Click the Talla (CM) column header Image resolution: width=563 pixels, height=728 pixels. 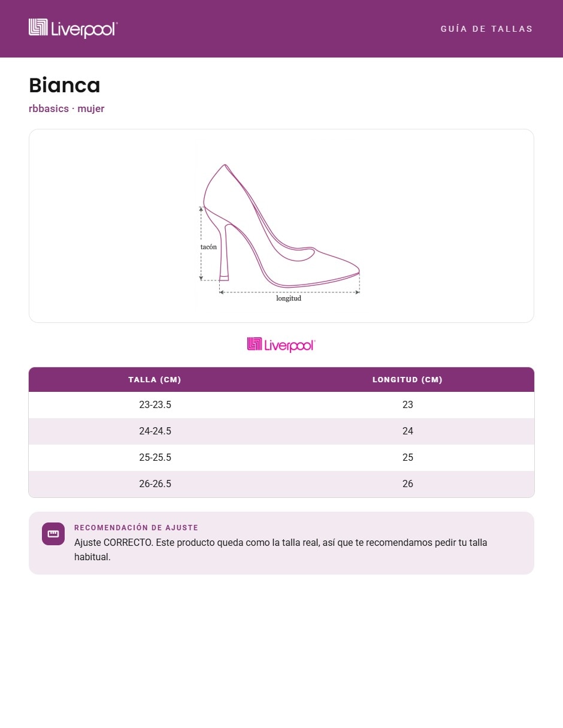(x=155, y=380)
